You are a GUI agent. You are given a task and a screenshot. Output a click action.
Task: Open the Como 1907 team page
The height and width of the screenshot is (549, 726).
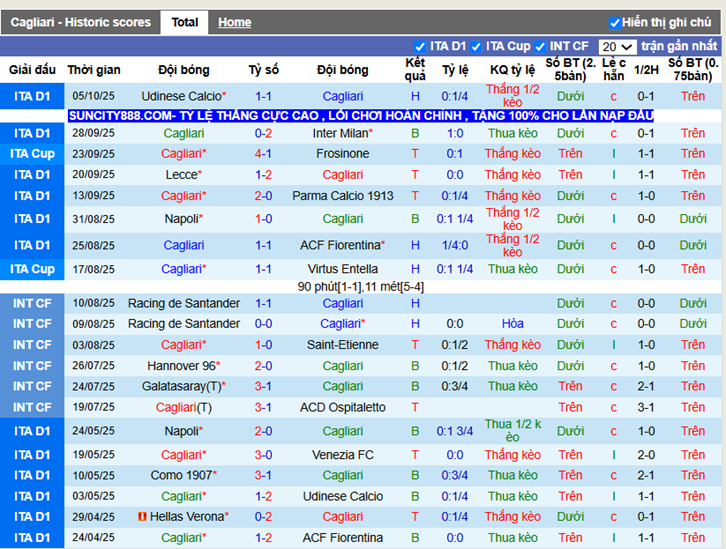(x=183, y=476)
